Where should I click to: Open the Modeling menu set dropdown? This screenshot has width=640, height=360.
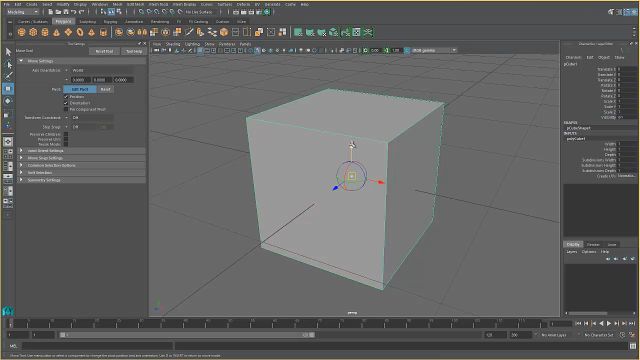(x=22, y=12)
